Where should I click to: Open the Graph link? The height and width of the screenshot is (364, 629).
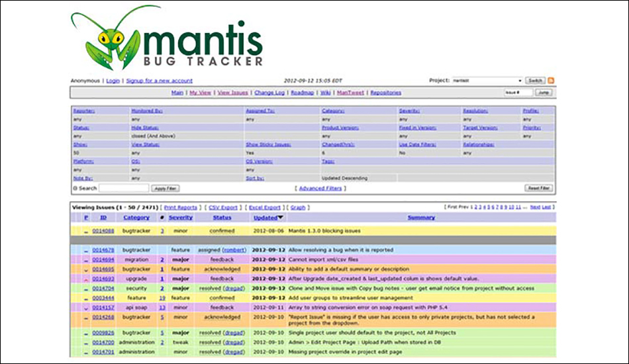point(298,207)
